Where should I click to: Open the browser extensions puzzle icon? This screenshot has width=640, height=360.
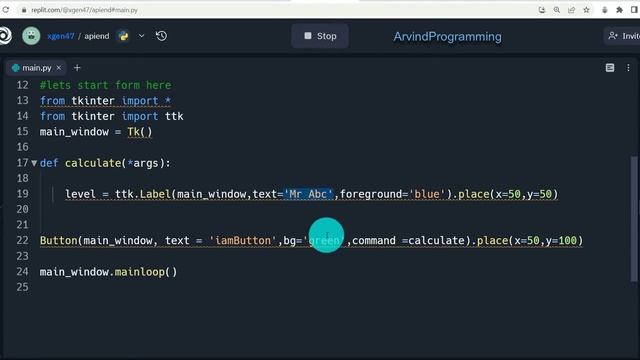coord(619,10)
